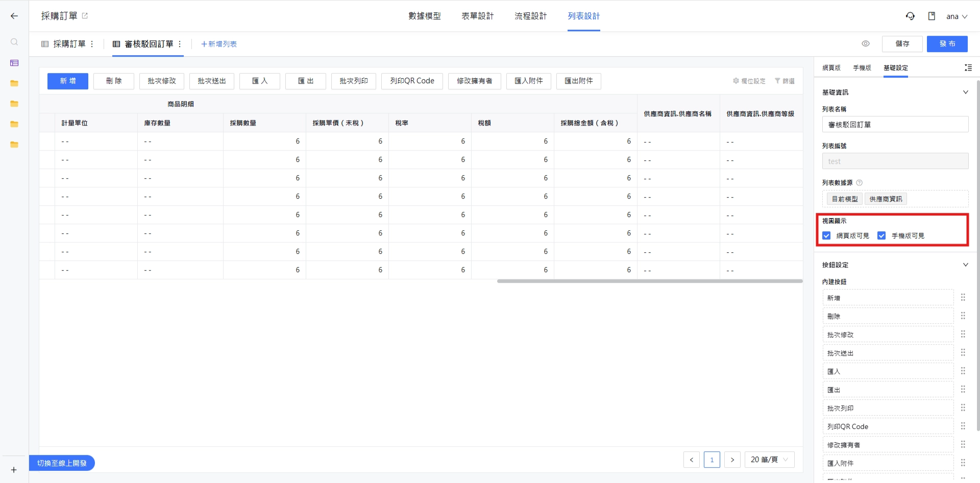Open 採購訂單 external link icon
The height and width of the screenshot is (483, 980).
coord(85,16)
